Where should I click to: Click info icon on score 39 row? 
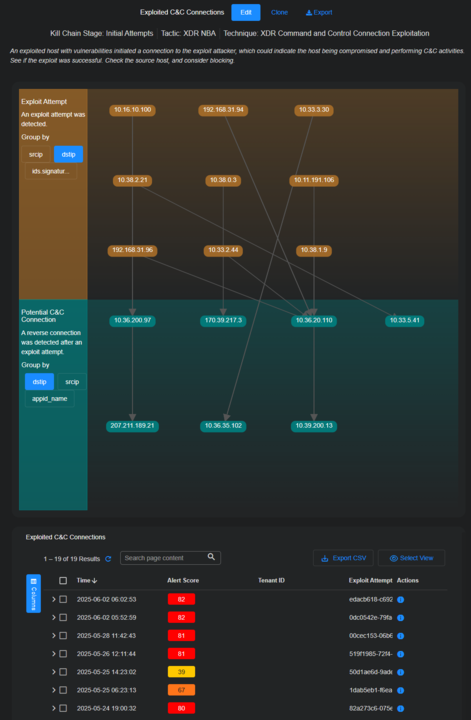[x=400, y=672]
